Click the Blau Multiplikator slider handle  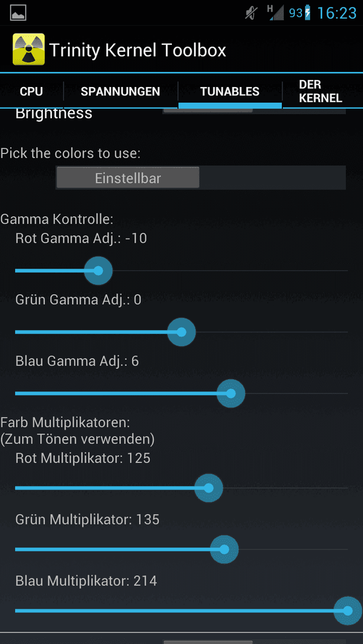[x=348, y=611]
